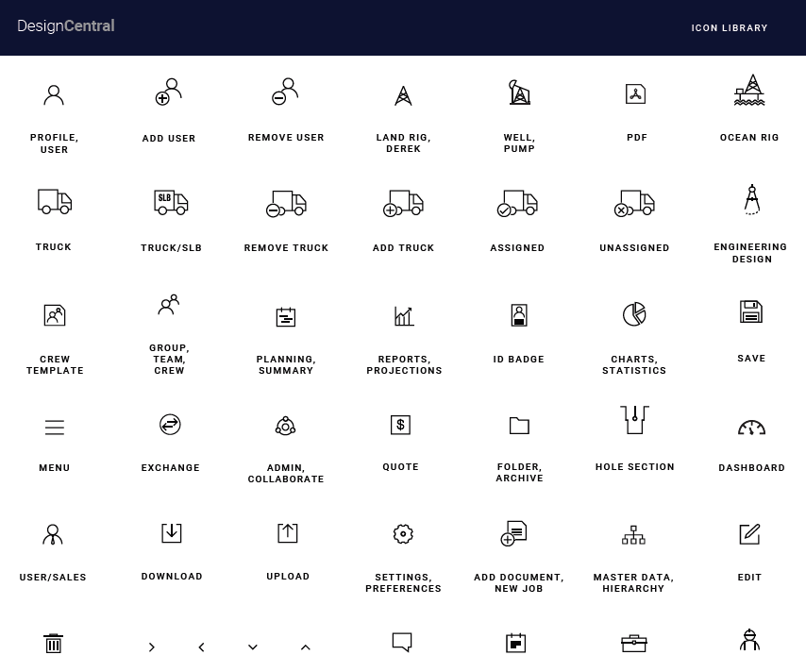The height and width of the screenshot is (672, 806).
Task: Click the Add Truck icon
Action: [404, 204]
